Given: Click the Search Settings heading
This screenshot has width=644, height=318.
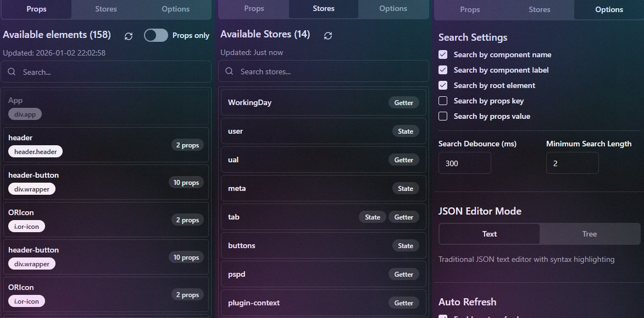Looking at the screenshot, I should (473, 37).
